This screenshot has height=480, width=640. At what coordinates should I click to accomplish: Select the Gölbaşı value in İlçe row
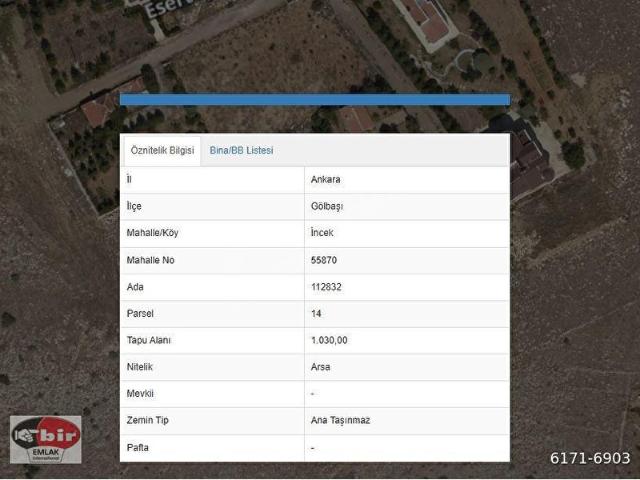click(x=327, y=206)
